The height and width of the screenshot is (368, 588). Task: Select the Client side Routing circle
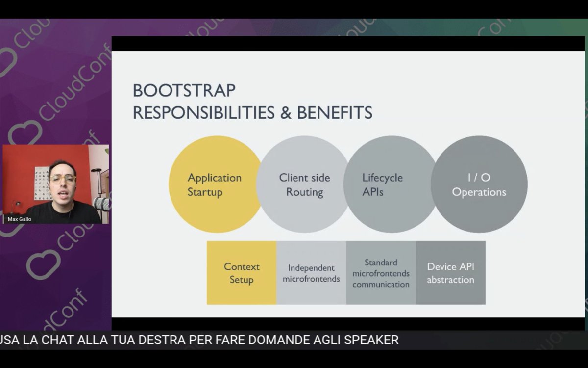tap(304, 184)
